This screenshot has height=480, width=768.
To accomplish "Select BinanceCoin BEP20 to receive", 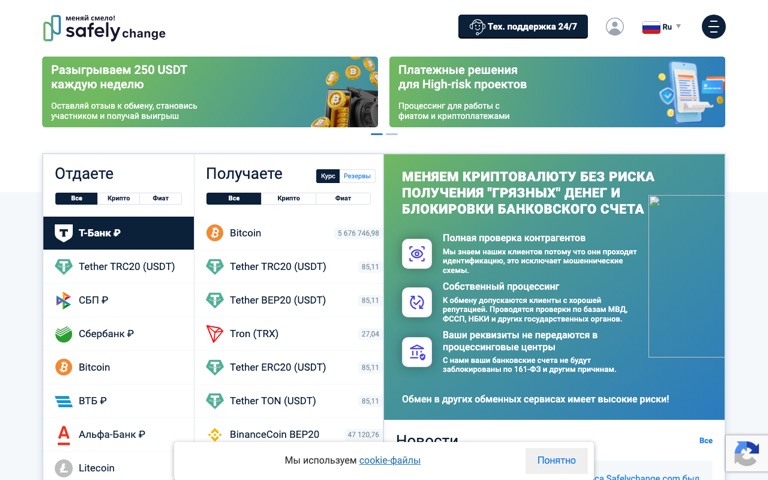I will 289,434.
